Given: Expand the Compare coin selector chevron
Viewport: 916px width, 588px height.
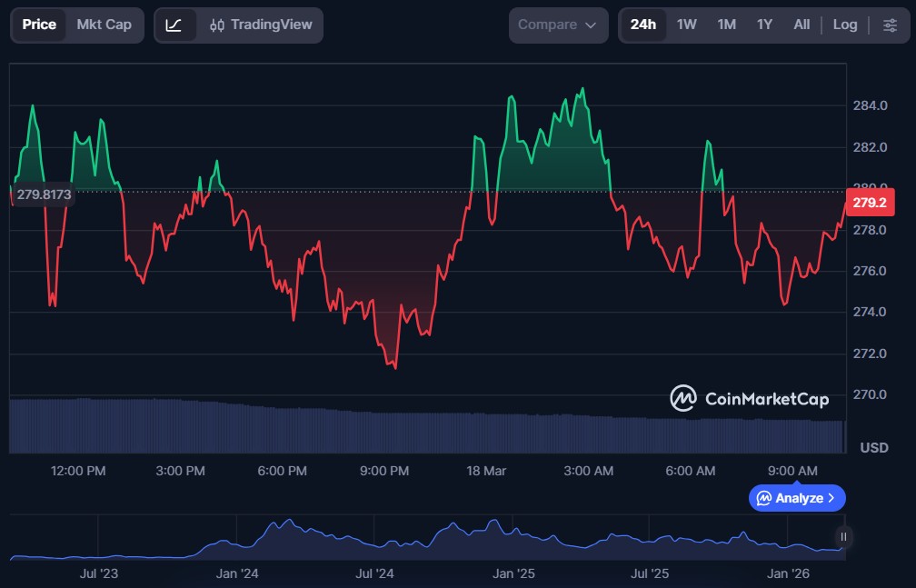Looking at the screenshot, I should click(589, 25).
